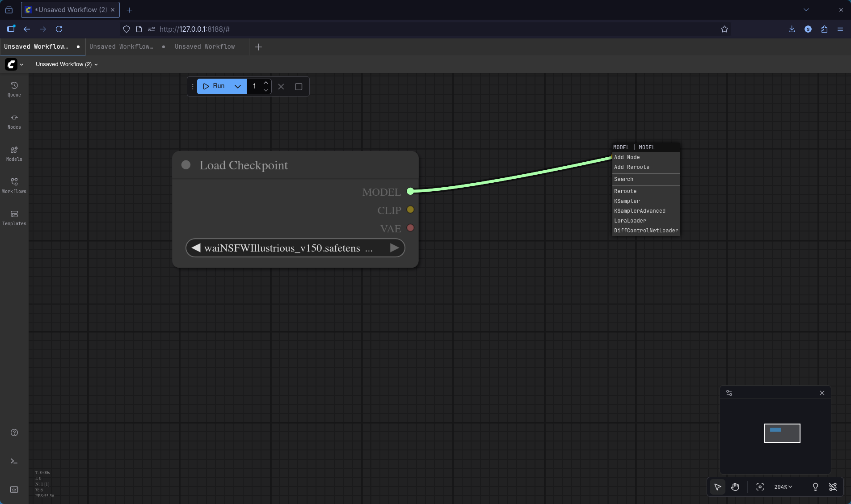Open the Templates browser

click(x=14, y=218)
